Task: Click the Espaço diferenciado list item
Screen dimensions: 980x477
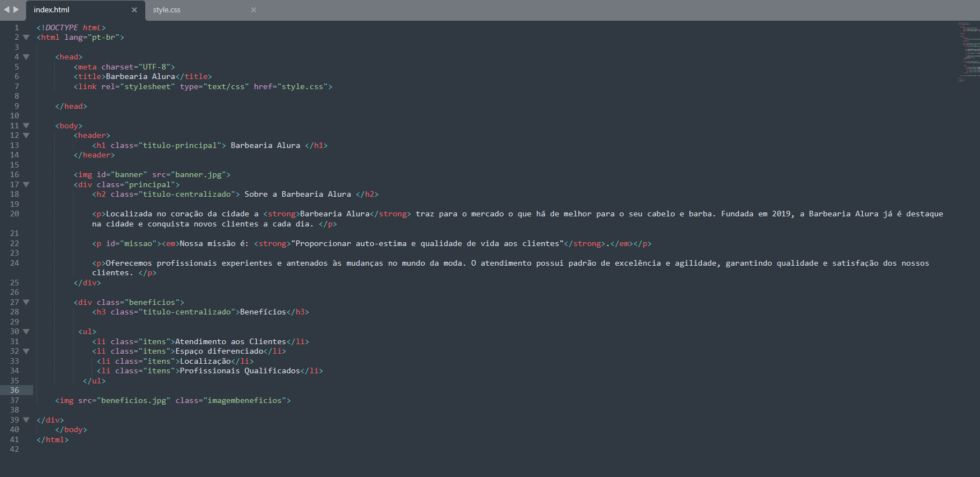Action: coord(189,351)
